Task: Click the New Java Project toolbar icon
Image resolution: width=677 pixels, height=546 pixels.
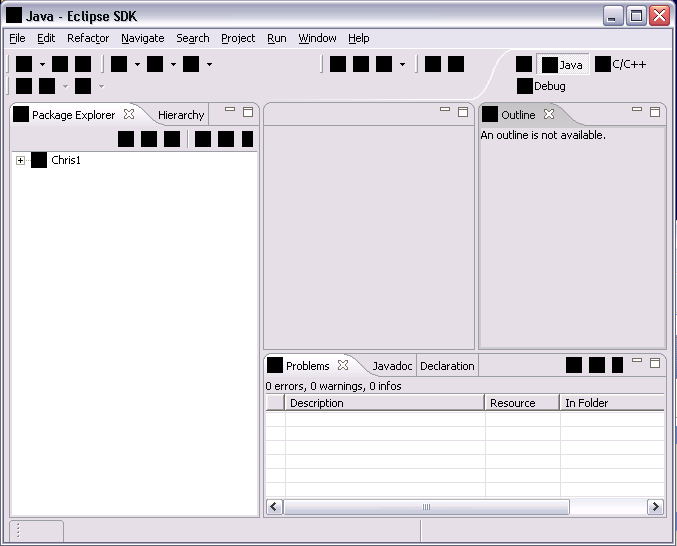Action: 338,64
